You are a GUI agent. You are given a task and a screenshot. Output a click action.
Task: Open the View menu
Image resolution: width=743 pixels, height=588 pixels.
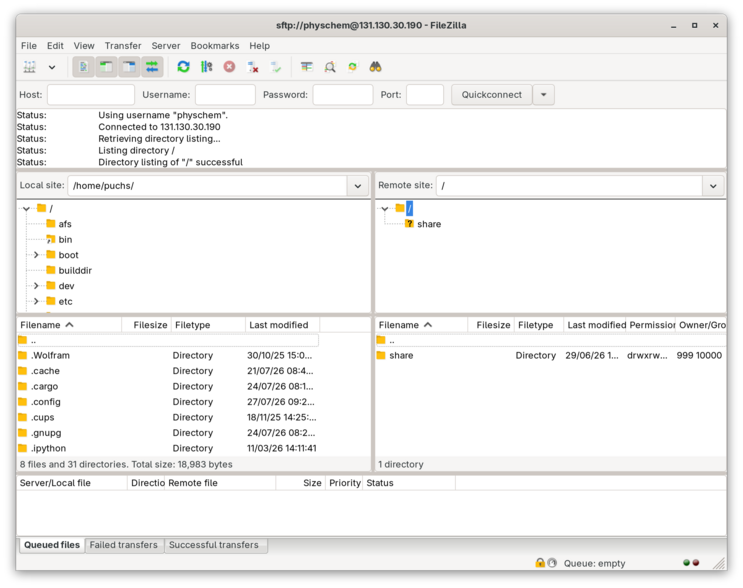pos(84,45)
